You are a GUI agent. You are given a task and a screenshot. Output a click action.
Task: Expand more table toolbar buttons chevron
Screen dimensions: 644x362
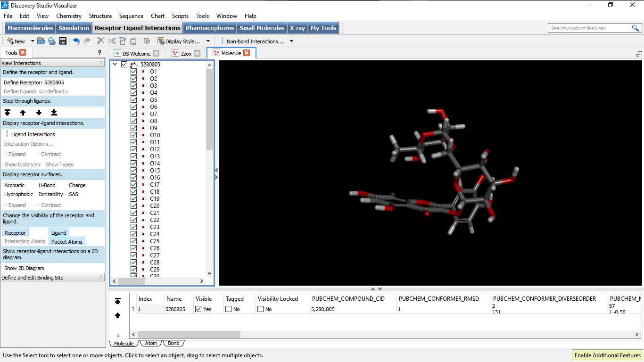pyautogui.click(x=118, y=336)
